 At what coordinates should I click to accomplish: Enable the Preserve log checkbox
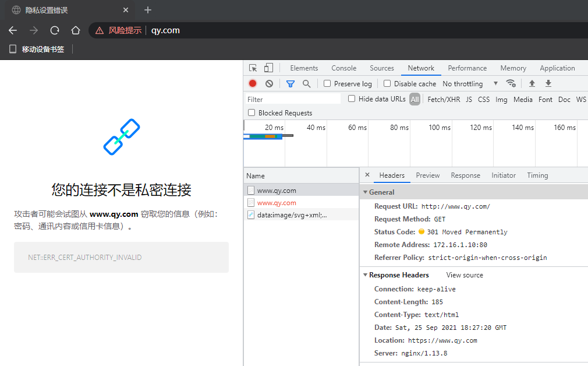coord(327,83)
